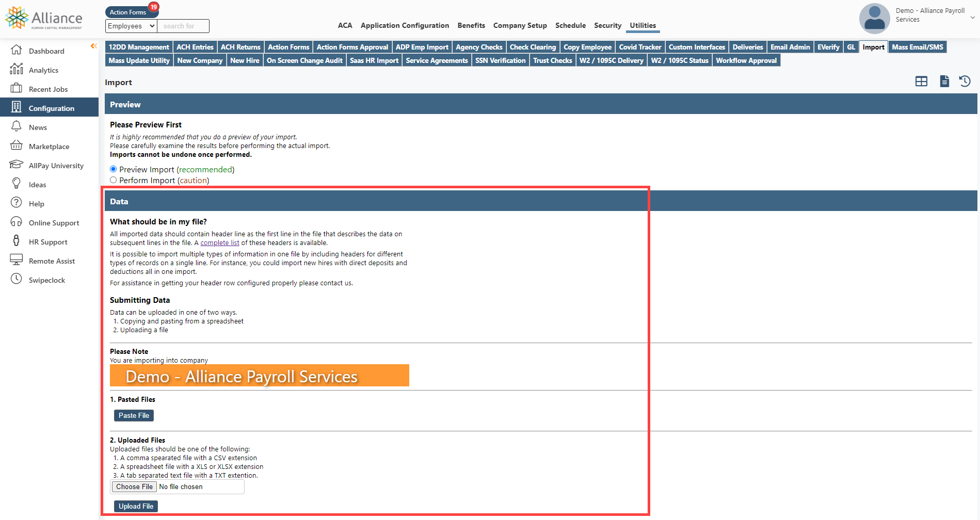
Task: Open the ACA menu
Action: click(x=345, y=25)
